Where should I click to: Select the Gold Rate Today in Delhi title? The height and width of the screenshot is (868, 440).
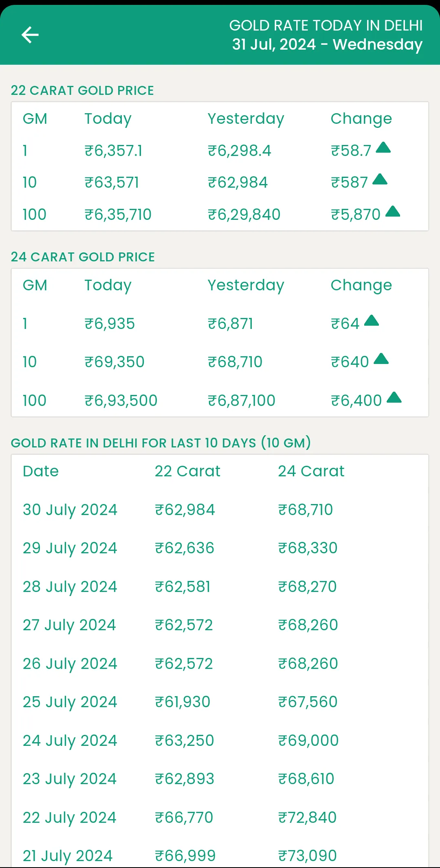[x=326, y=25]
